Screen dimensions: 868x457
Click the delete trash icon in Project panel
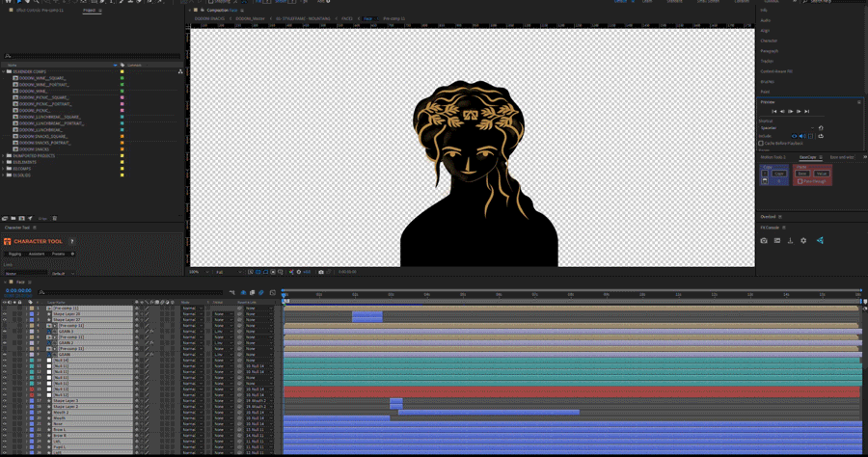pyautogui.click(x=54, y=219)
